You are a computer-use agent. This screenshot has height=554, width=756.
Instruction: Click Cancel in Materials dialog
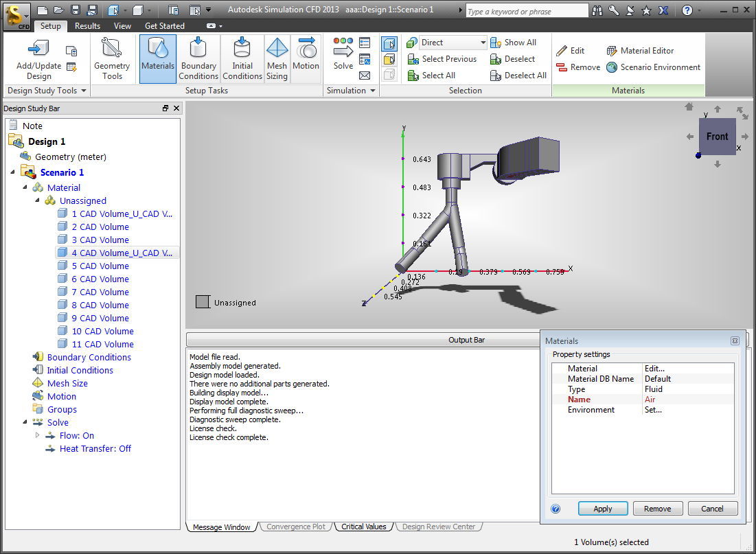point(712,508)
